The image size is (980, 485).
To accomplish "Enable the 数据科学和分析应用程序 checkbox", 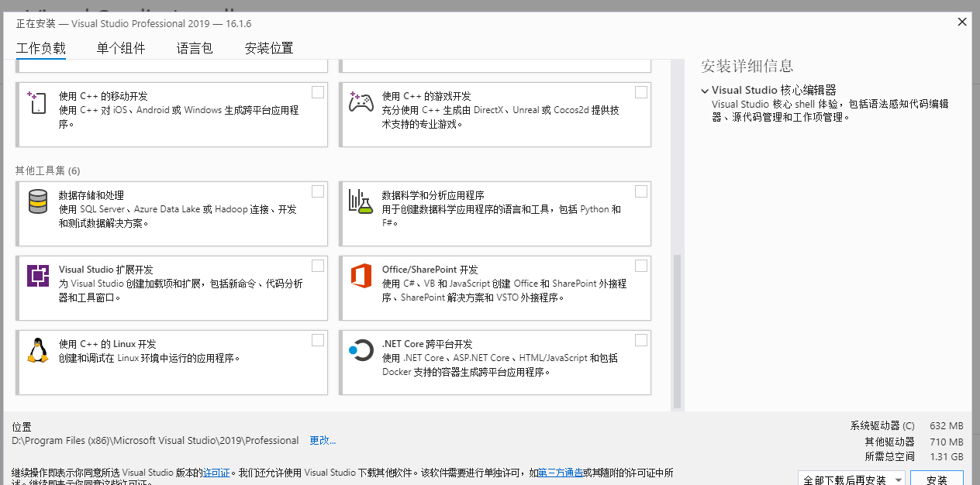I will [x=641, y=191].
